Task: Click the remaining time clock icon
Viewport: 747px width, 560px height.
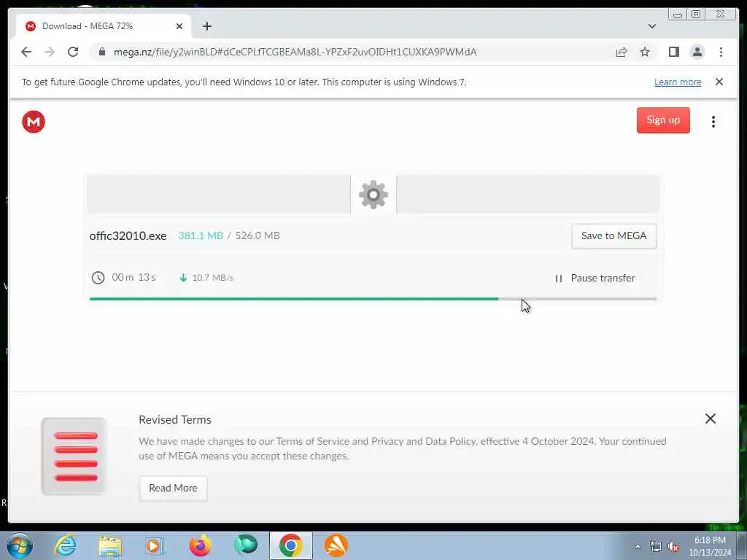Action: [98, 278]
